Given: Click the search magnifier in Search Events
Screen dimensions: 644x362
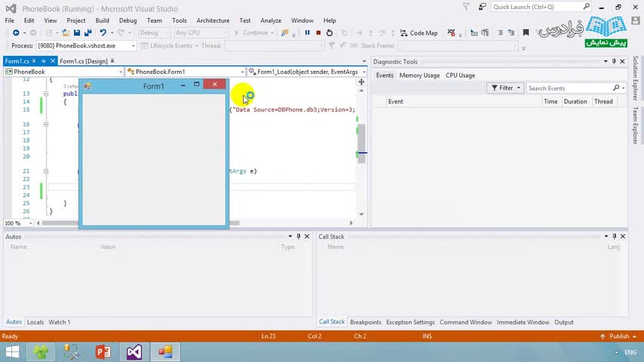Looking at the screenshot, I should [x=616, y=88].
